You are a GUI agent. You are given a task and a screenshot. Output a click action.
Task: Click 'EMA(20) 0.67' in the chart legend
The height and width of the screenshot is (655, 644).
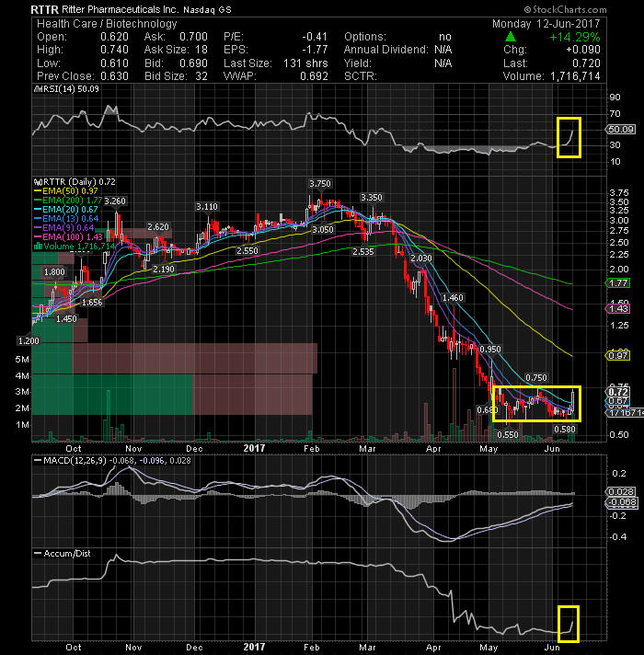(x=70, y=209)
